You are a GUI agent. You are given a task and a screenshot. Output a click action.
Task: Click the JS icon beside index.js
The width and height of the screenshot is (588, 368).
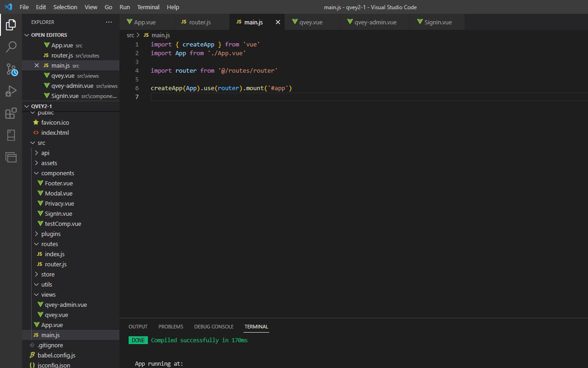40,254
